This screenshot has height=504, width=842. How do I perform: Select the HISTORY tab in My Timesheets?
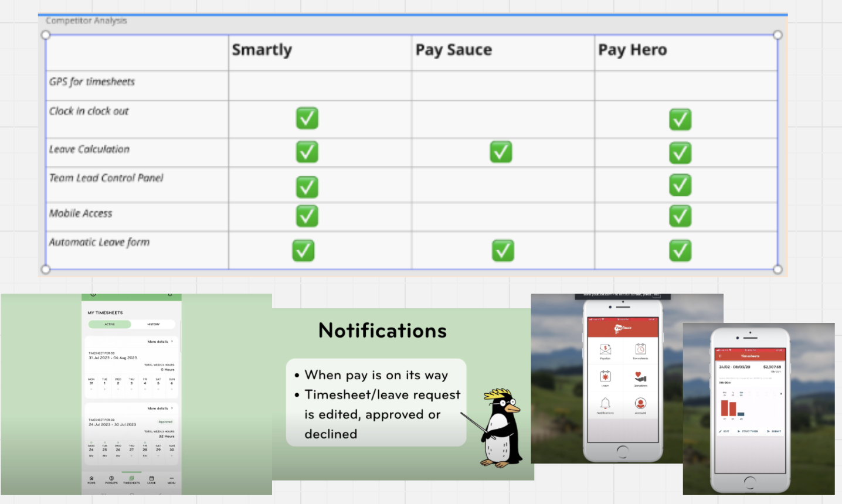click(154, 324)
